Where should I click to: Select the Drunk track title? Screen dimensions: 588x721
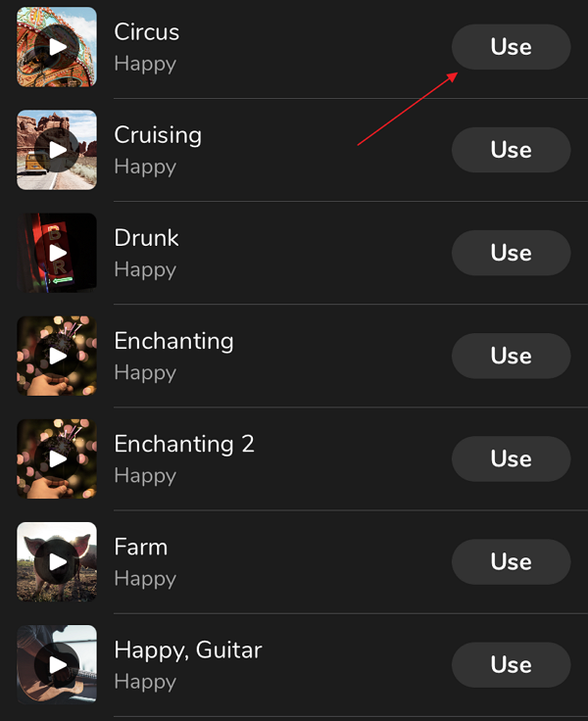[146, 238]
